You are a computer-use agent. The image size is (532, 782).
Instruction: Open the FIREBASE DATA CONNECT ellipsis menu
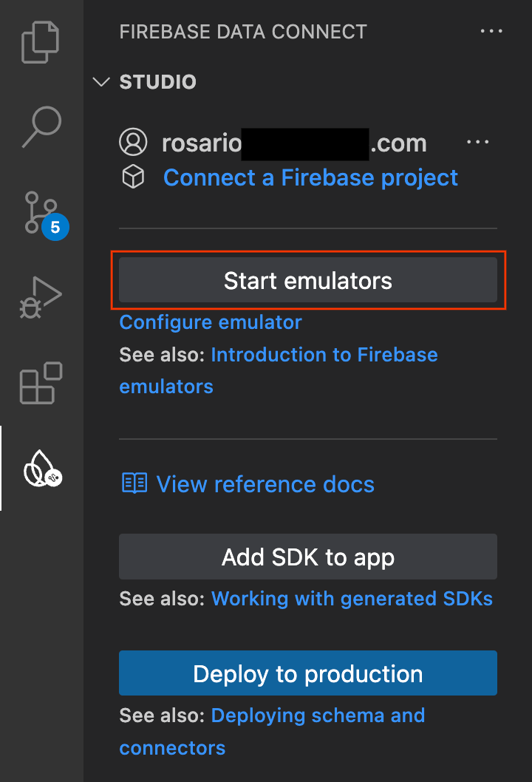pos(491,31)
